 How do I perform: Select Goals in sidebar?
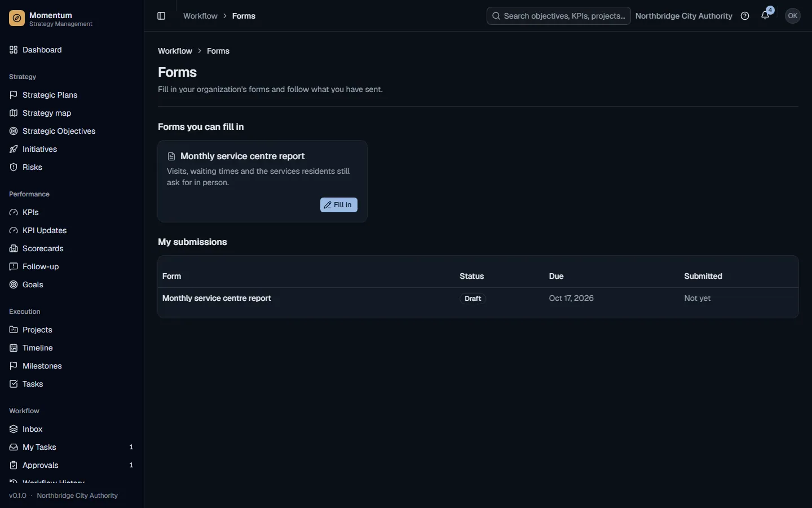[72, 284]
